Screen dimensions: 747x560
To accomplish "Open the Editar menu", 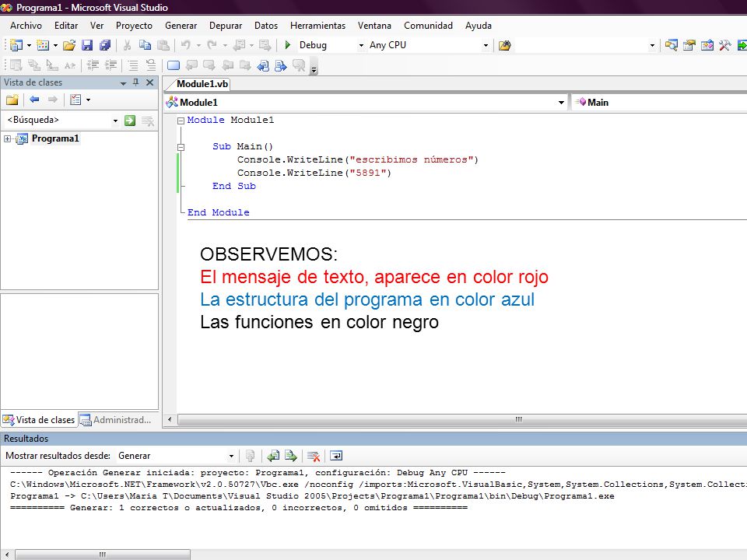I will click(x=65, y=26).
